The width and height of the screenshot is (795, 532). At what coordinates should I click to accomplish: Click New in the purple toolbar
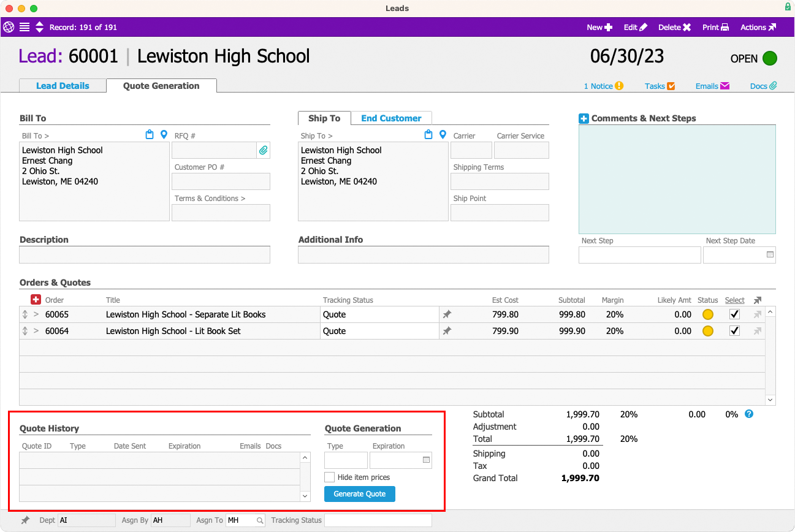599,27
